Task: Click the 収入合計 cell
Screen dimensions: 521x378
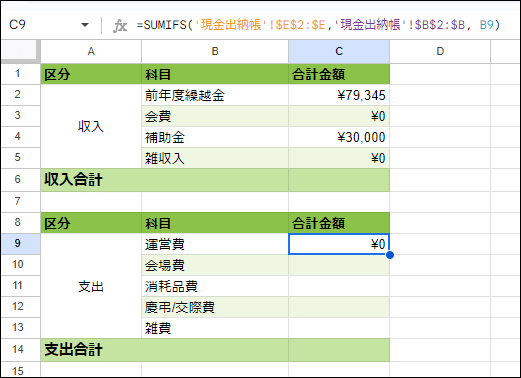Action: click(x=165, y=180)
